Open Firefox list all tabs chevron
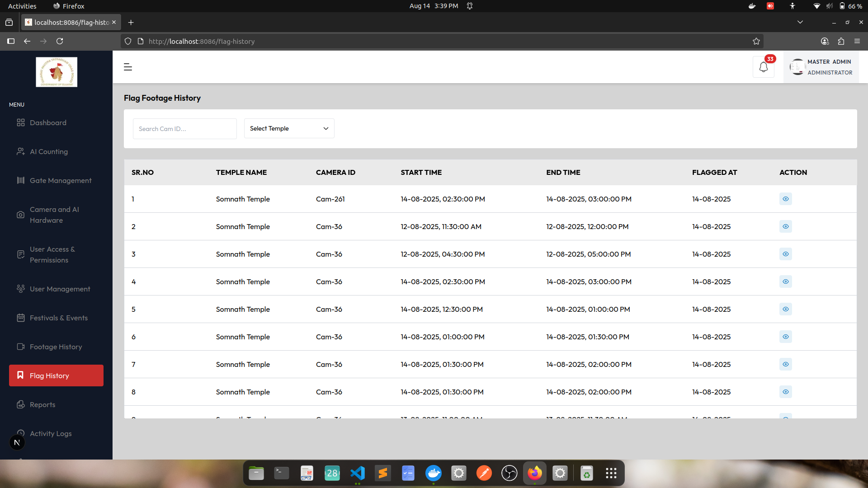The image size is (868, 488). coord(800,22)
